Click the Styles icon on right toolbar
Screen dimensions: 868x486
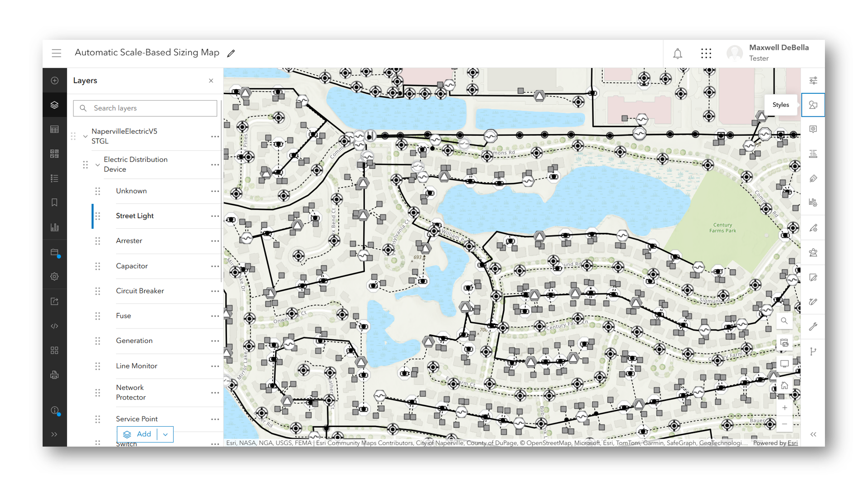(813, 105)
